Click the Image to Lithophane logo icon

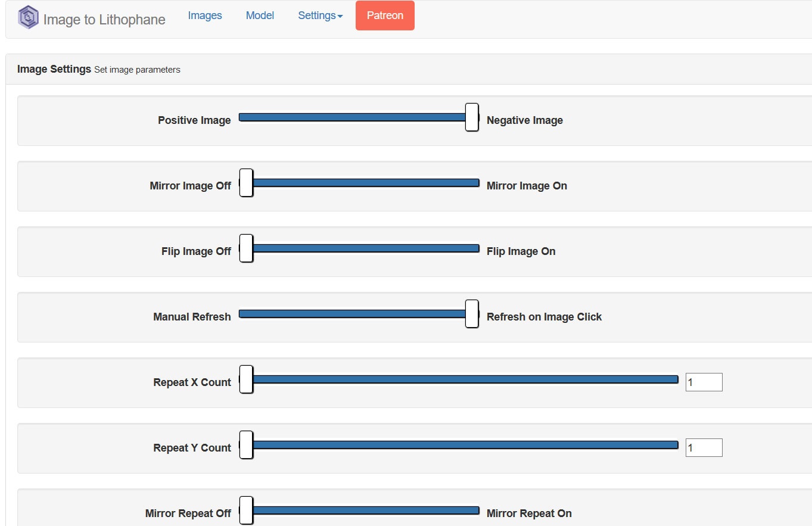click(28, 17)
